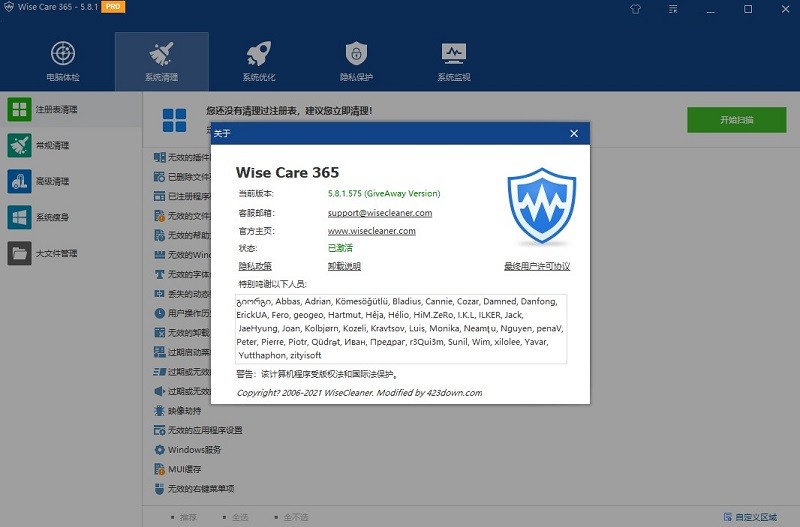This screenshot has width=800, height=527.
Task: Click the 无效的卸载 item icon
Action: 159,333
